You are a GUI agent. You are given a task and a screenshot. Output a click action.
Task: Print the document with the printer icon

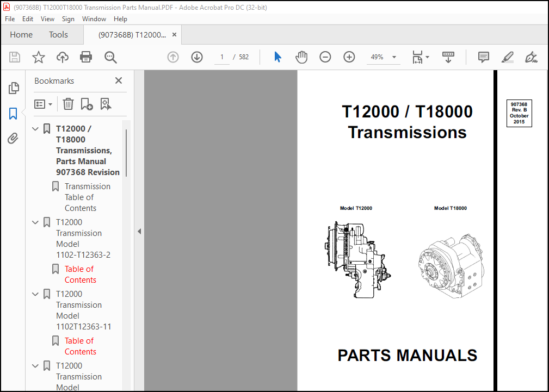(x=86, y=57)
